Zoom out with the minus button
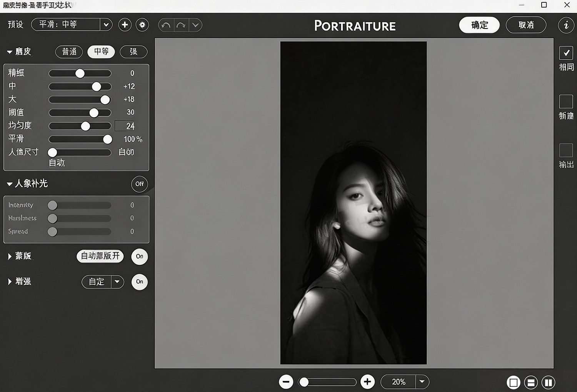This screenshot has height=392, width=577. pos(286,382)
